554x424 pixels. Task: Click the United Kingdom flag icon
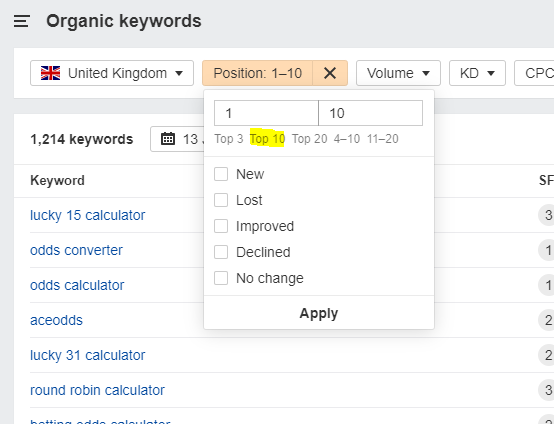click(50, 73)
